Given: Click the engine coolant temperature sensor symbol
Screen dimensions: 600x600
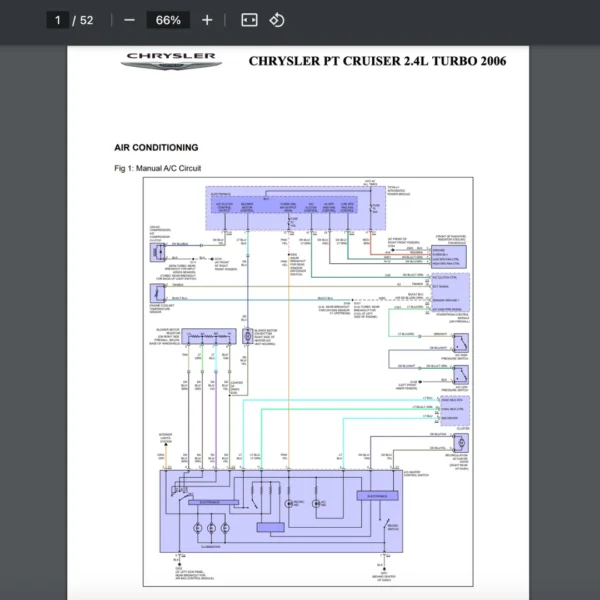Looking at the screenshot, I should coord(159,293).
